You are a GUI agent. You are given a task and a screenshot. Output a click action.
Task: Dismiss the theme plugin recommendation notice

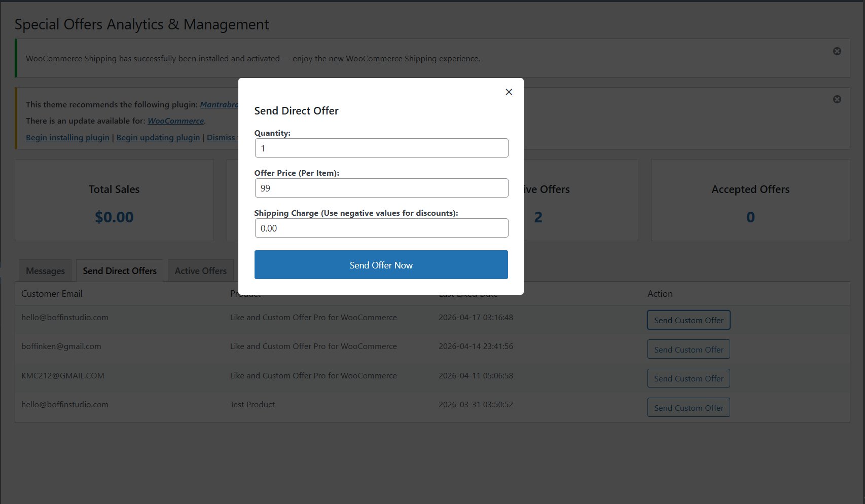[x=837, y=99]
